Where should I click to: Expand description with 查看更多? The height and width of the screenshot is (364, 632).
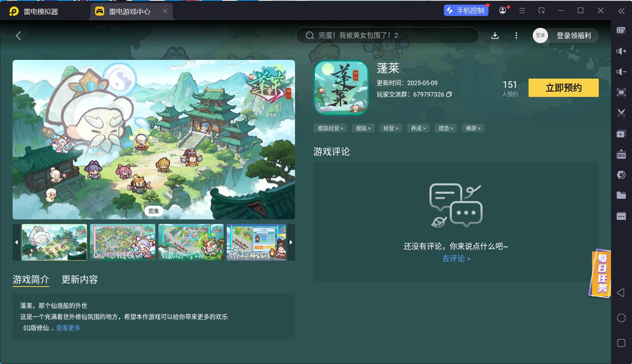coord(68,328)
